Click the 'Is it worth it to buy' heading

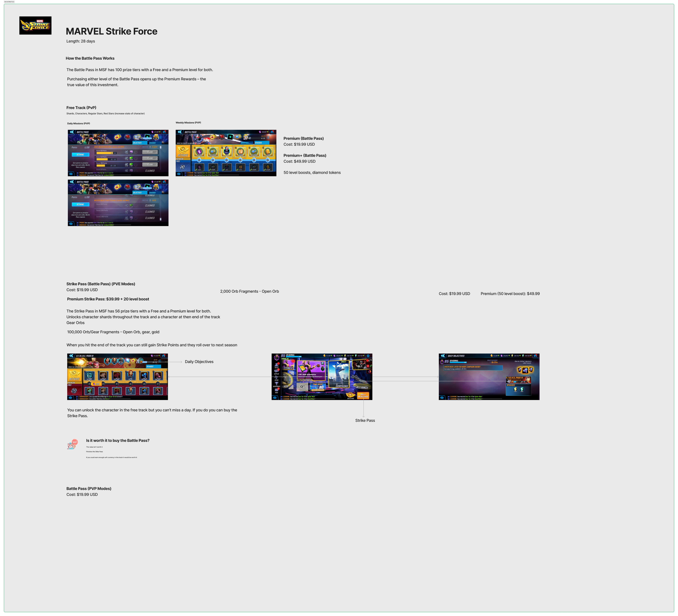[118, 440]
